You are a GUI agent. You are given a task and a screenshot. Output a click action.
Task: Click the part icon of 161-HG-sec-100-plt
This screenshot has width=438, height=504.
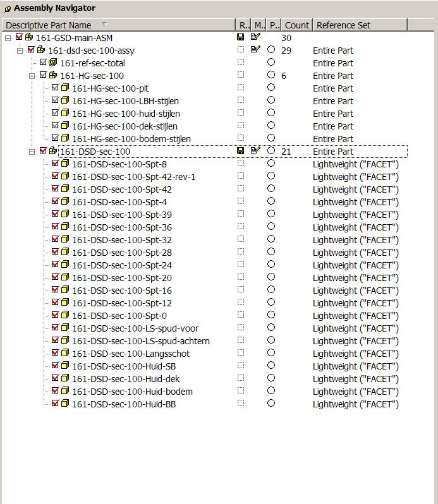(x=65, y=87)
